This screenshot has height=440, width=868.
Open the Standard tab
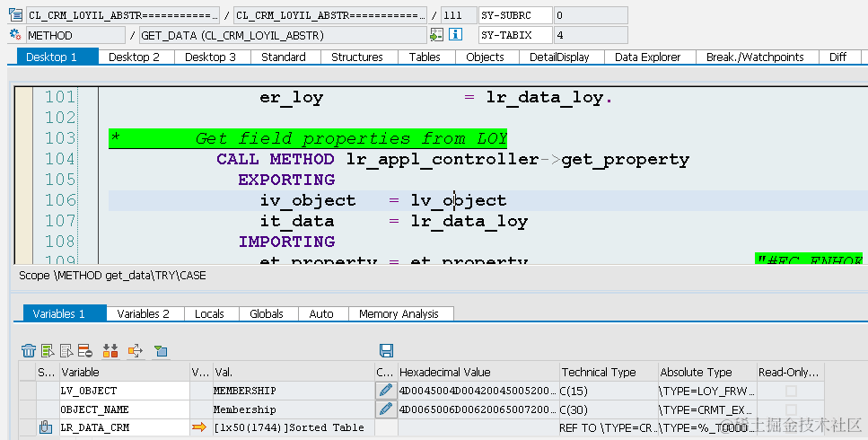click(x=285, y=57)
